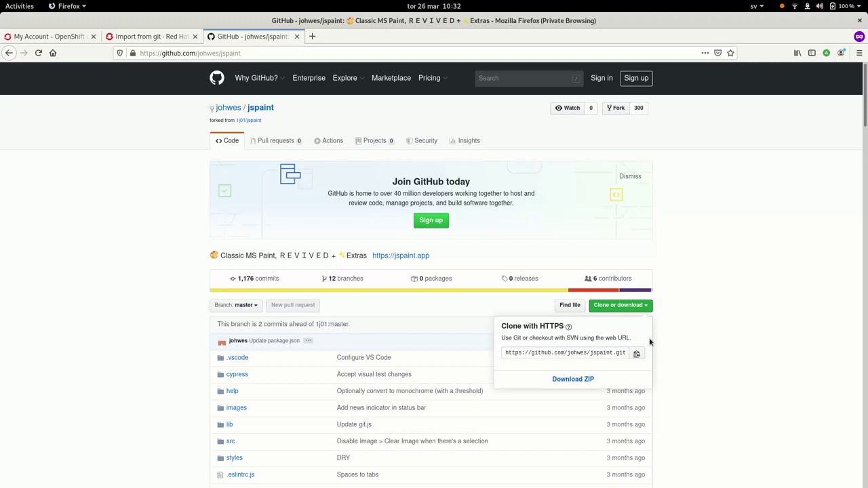Open the .eslintrc.js file
Viewport: 868px width, 488px height.
[240, 474]
